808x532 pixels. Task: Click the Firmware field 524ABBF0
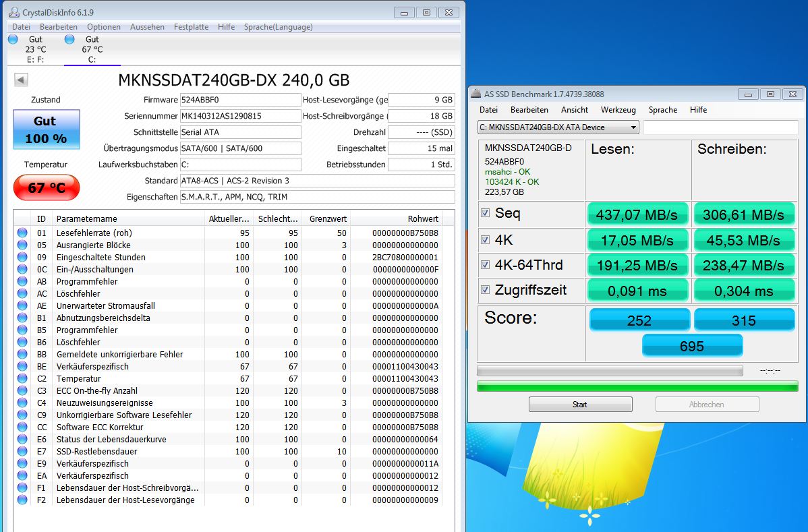click(240, 100)
